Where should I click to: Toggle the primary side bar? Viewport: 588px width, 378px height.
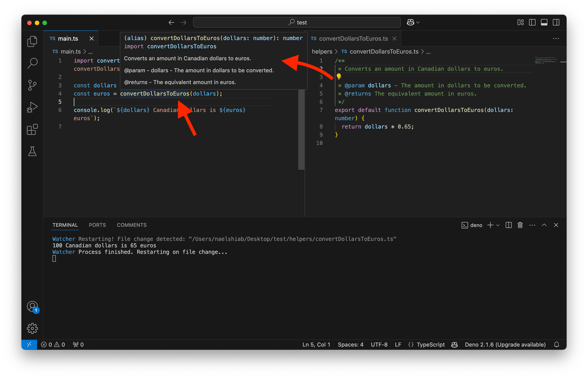532,23
